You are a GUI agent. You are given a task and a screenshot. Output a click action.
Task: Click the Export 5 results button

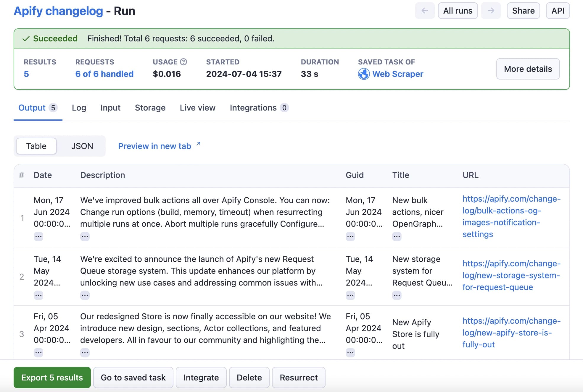coord(52,378)
